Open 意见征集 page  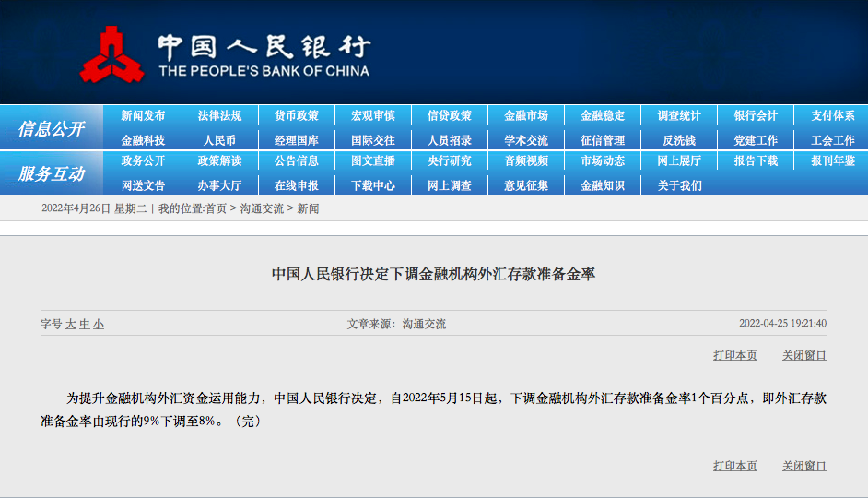[526, 185]
